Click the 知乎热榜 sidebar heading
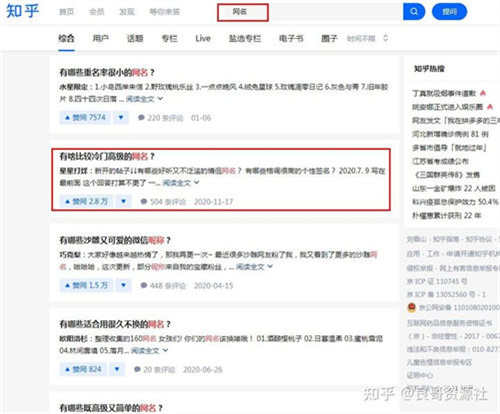Image resolution: width=500 pixels, height=414 pixels. [x=429, y=69]
